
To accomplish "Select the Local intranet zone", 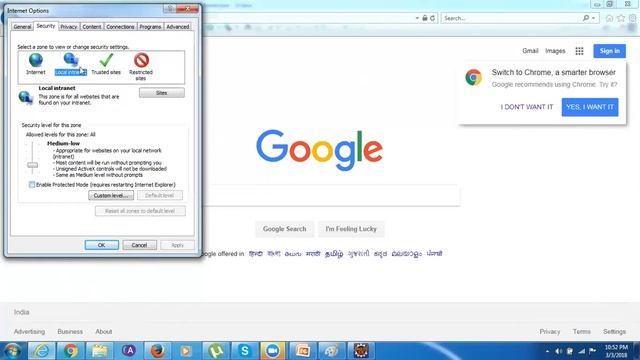I will 71,64.
